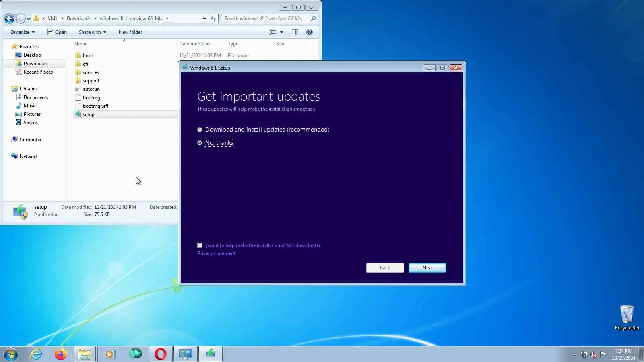This screenshot has height=362, width=644.
Task: Open the Recycle Bin desktop icon
Action: point(627,318)
